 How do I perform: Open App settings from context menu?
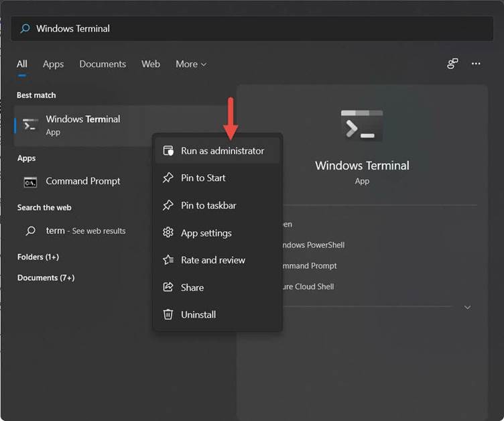[x=217, y=233]
